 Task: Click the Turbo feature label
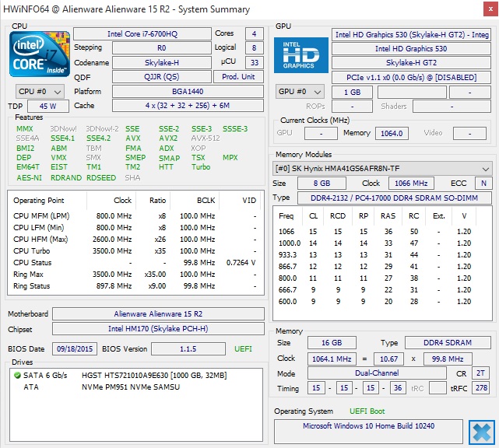pyautogui.click(x=201, y=167)
